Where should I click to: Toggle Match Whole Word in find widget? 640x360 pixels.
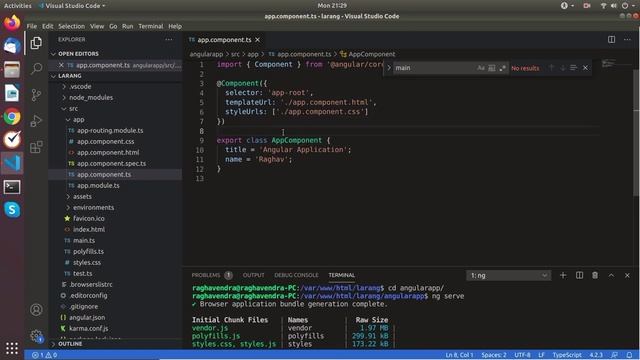[x=492, y=68]
